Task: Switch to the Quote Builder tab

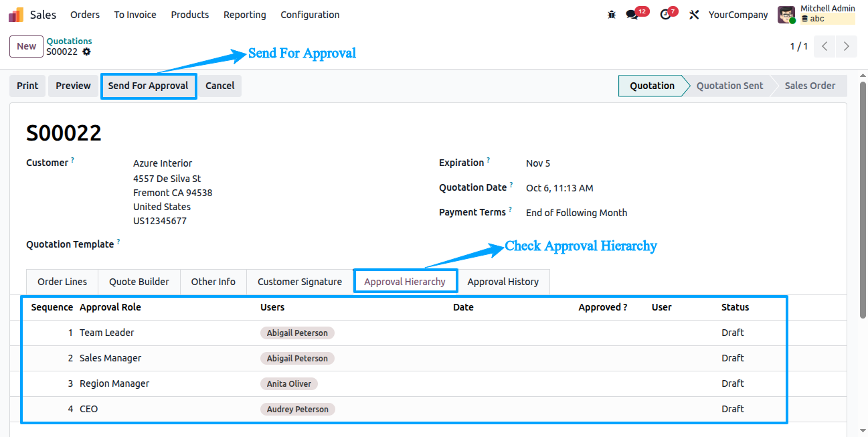Action: pos(139,282)
